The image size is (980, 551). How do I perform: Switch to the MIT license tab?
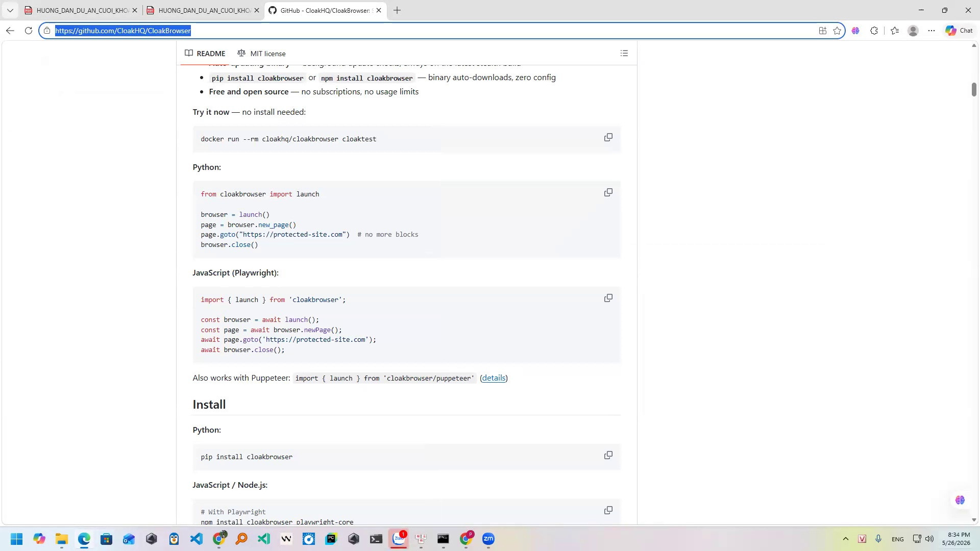click(261, 54)
